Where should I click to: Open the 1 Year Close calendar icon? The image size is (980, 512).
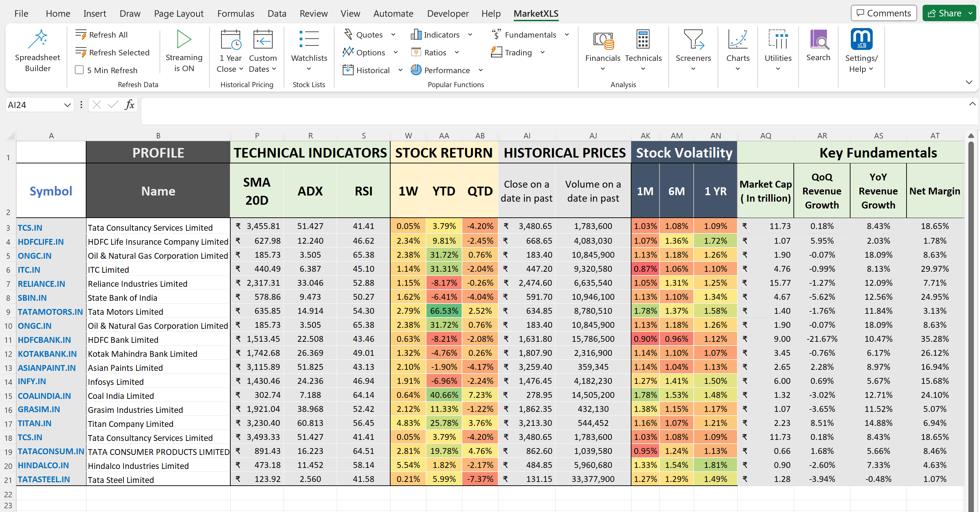tap(231, 40)
